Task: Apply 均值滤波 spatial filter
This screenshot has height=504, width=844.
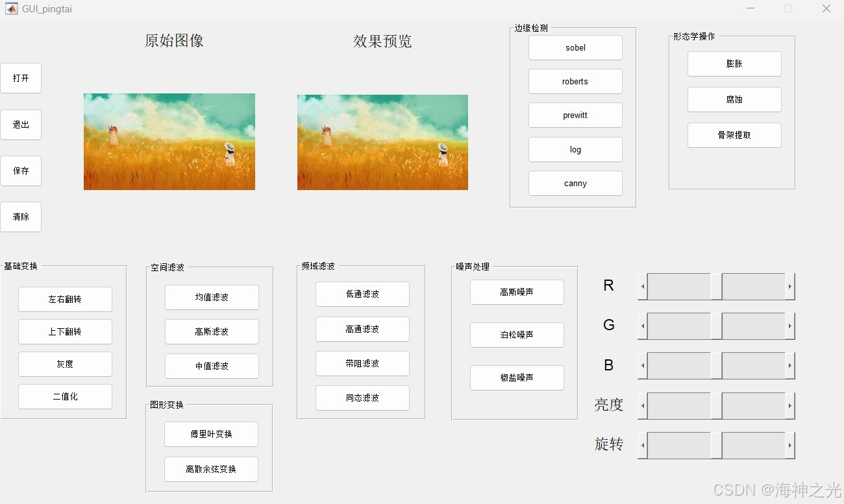Action: pos(212,297)
